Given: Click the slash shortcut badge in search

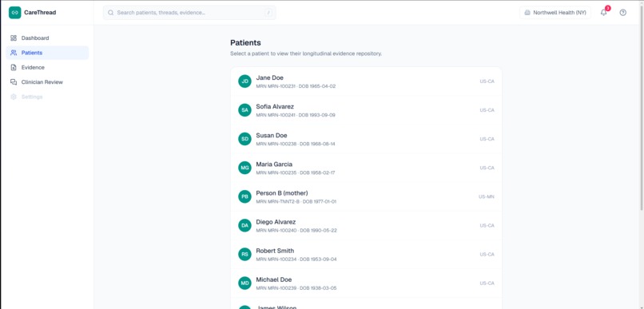Looking at the screenshot, I should tap(268, 13).
